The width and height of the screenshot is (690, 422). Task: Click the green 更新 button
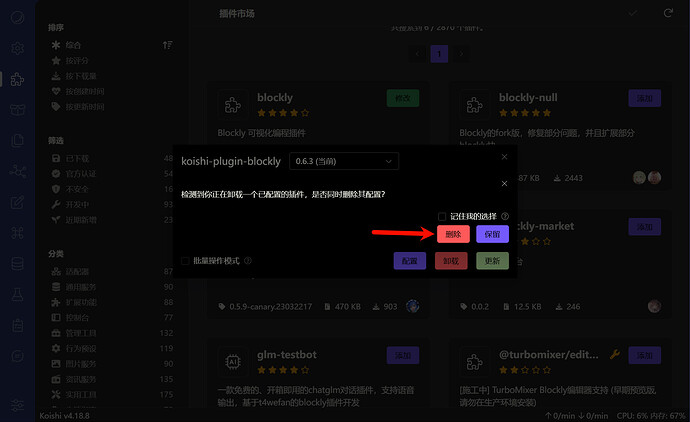pos(492,261)
